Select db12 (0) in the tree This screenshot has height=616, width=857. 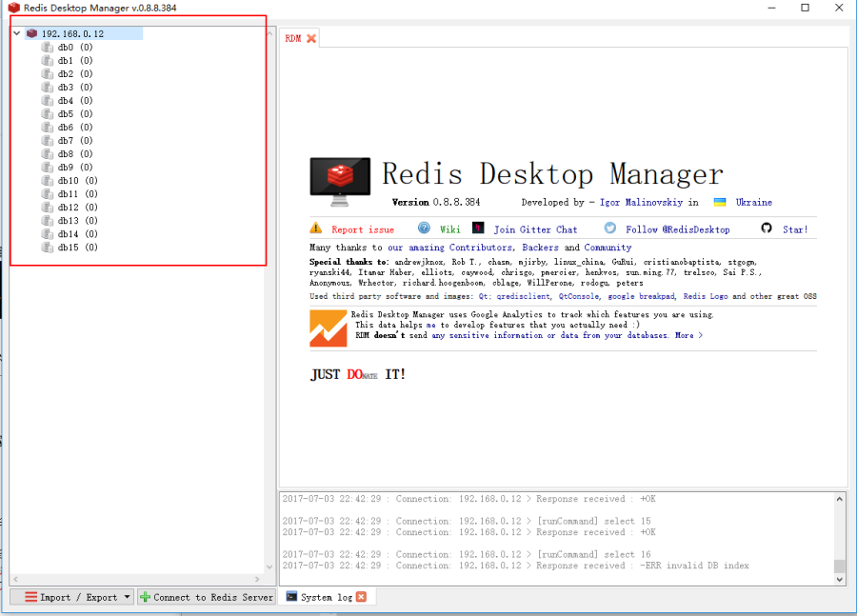point(78,208)
